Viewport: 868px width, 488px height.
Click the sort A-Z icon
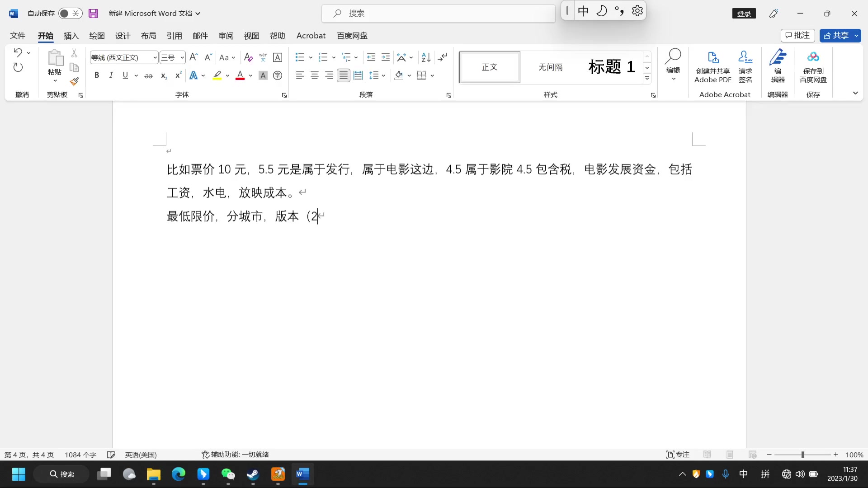[x=426, y=57]
